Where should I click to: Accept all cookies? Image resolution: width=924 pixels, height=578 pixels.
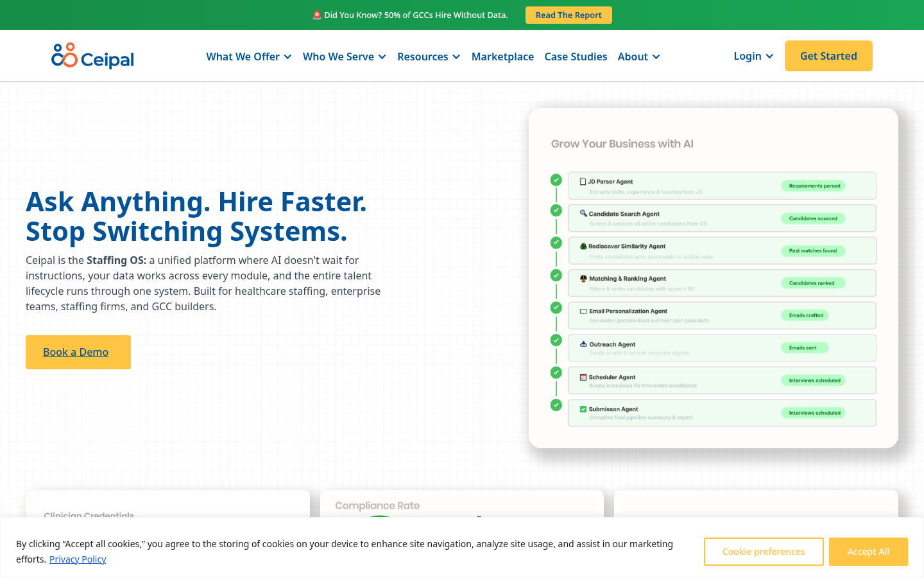(x=868, y=552)
